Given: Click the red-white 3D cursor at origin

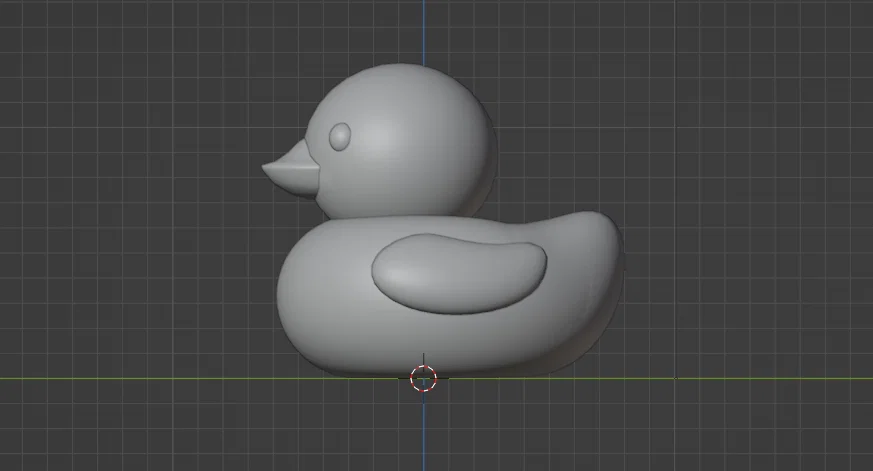Looking at the screenshot, I should coord(423,379).
